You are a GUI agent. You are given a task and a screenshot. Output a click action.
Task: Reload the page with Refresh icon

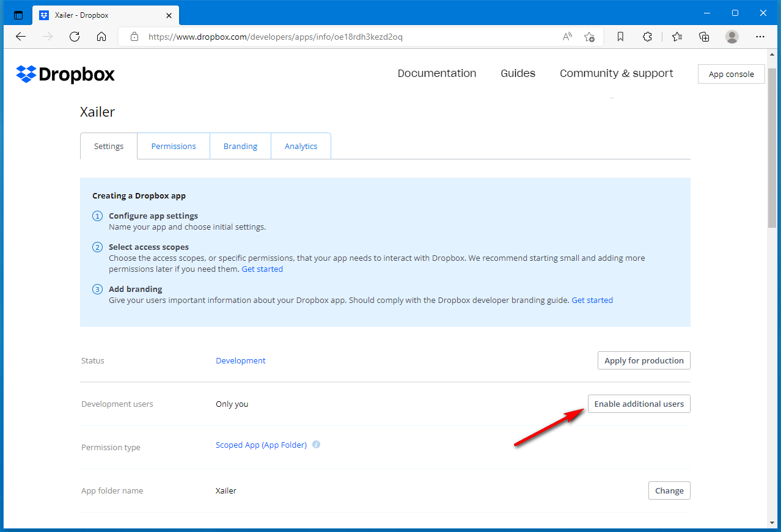[x=75, y=37]
